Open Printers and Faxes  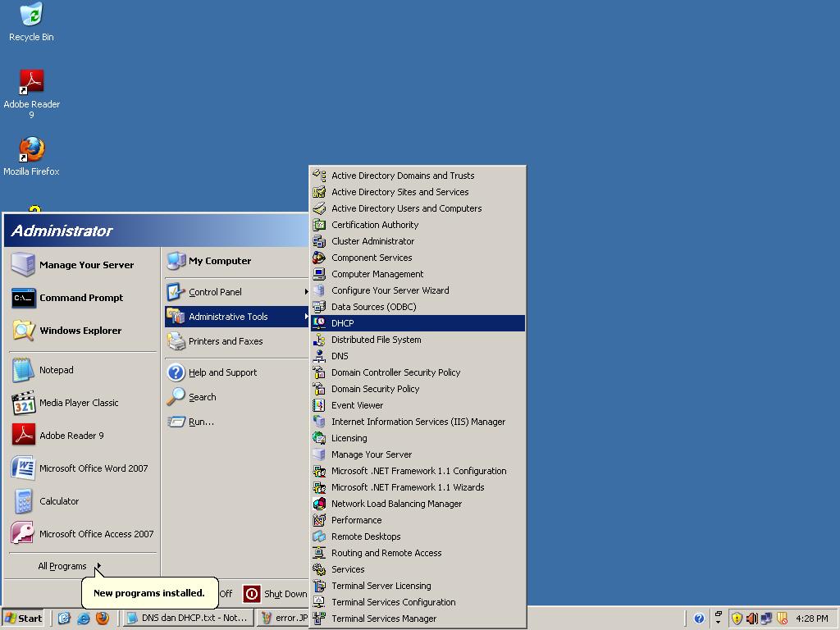tap(237, 341)
